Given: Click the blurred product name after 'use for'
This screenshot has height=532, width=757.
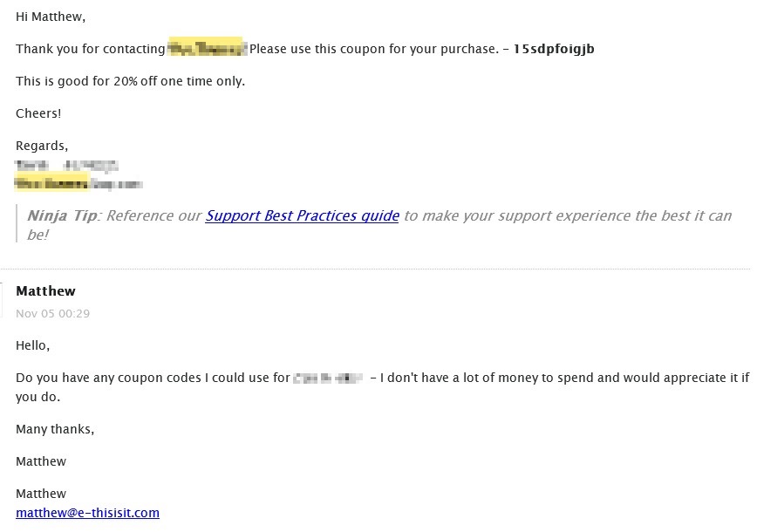Looking at the screenshot, I should coord(328,378).
